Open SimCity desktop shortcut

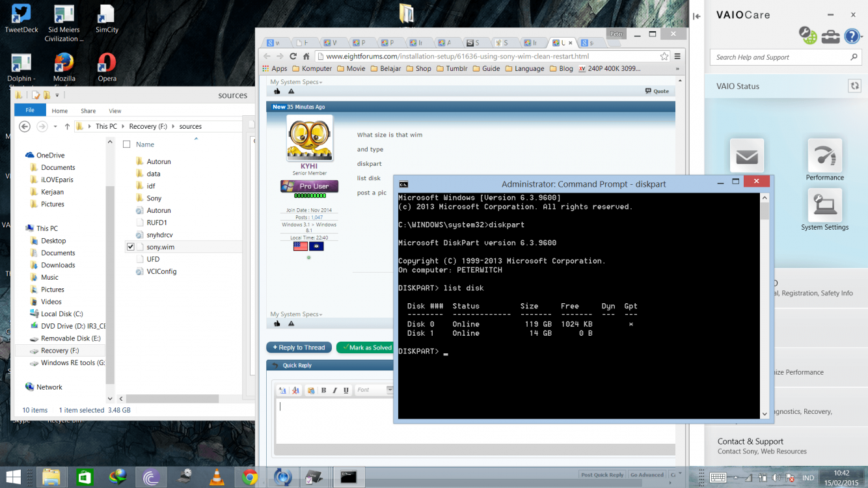pyautogui.click(x=107, y=20)
